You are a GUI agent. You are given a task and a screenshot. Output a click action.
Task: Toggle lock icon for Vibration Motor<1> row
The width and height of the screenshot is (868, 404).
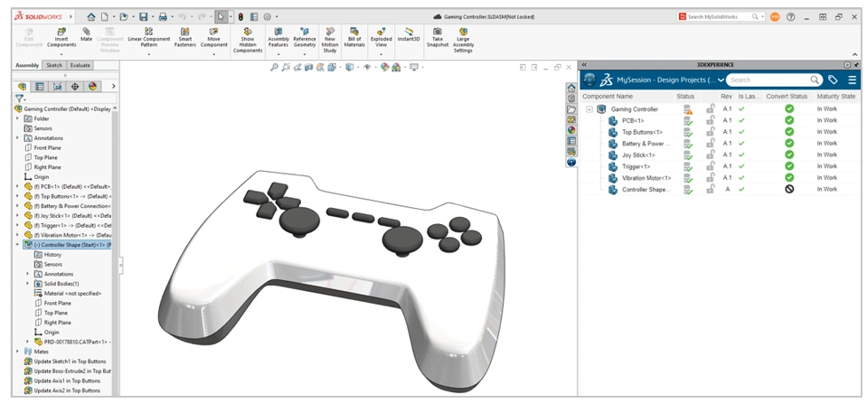click(x=711, y=178)
